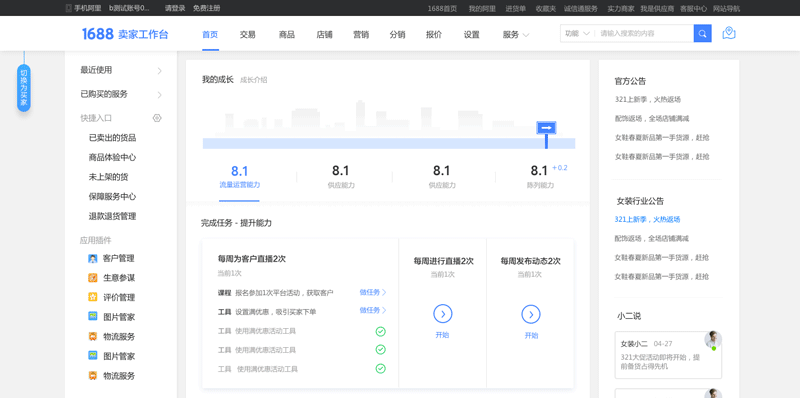Open 网站导航 in the top bar
Viewport: 800px width, 398px height.
tap(727, 9)
